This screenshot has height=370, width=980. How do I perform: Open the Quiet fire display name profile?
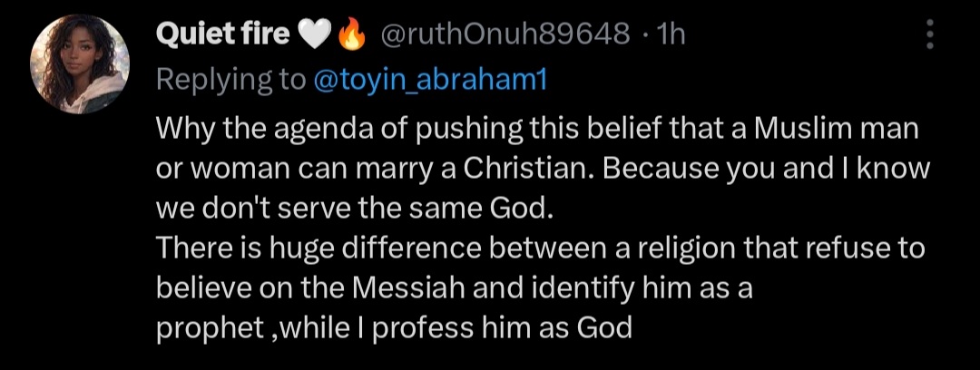(222, 35)
